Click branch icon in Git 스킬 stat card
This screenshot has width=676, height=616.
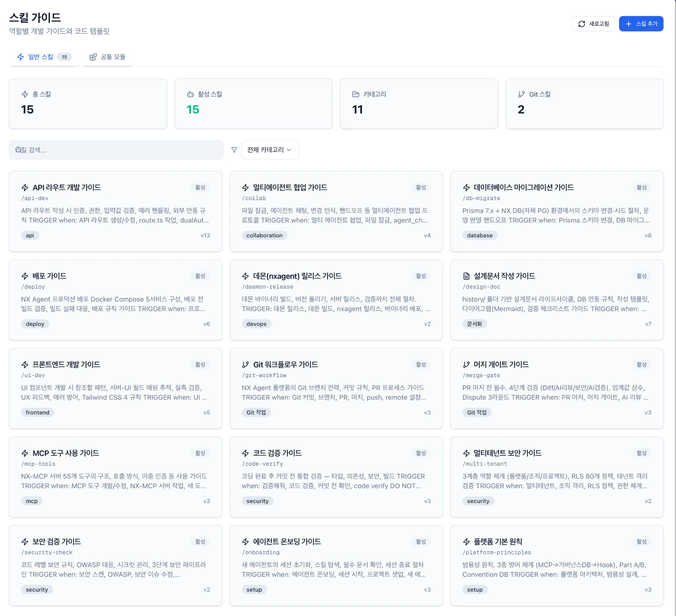(x=521, y=94)
